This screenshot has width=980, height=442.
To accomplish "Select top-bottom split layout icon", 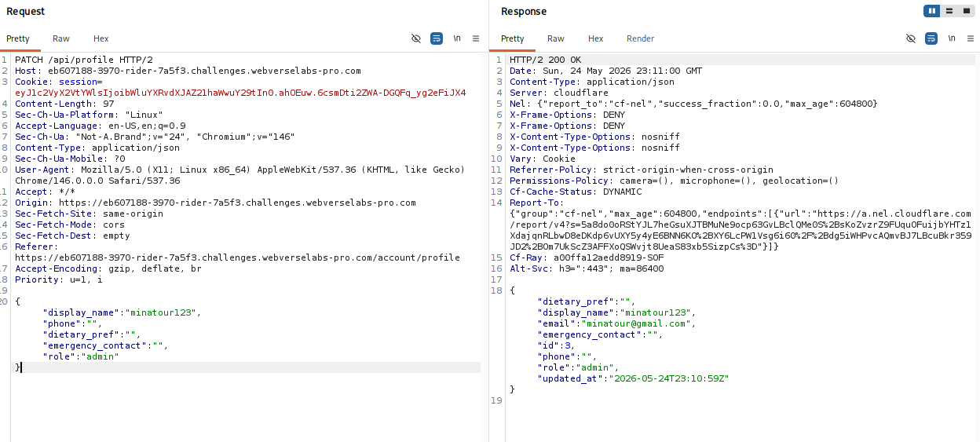I will coord(949,11).
